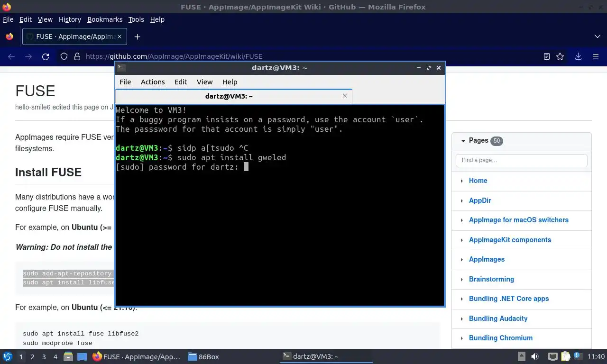The image size is (607, 364).
Task: Switch to virtual desktop 4
Action: point(55,356)
